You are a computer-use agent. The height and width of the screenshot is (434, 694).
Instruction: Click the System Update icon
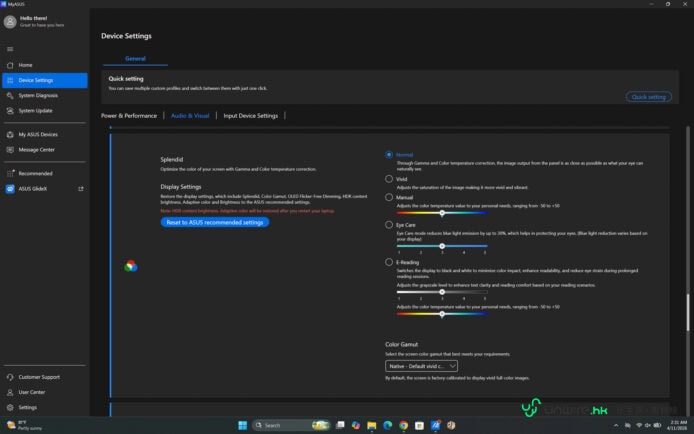10,111
